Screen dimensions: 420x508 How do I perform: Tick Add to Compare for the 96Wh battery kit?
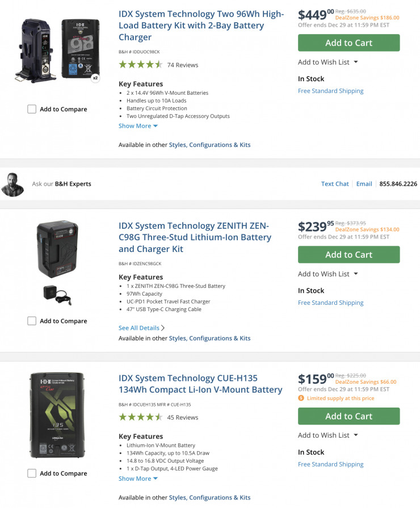[32, 109]
